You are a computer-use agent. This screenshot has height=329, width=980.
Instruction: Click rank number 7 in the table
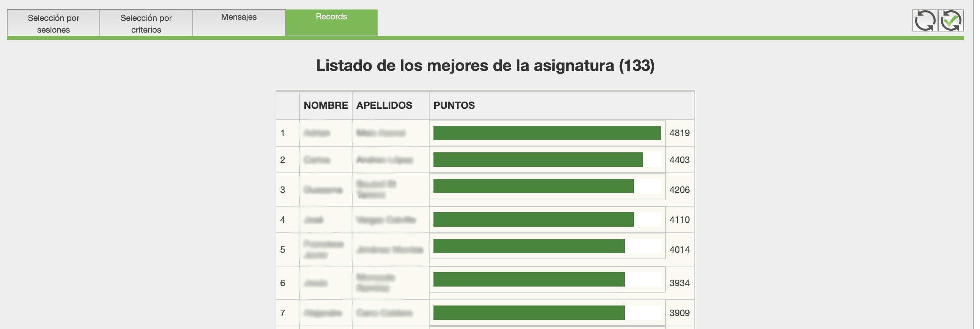click(283, 313)
